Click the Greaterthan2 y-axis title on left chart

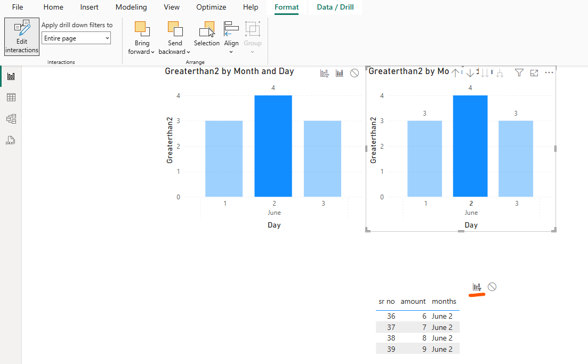[170, 140]
